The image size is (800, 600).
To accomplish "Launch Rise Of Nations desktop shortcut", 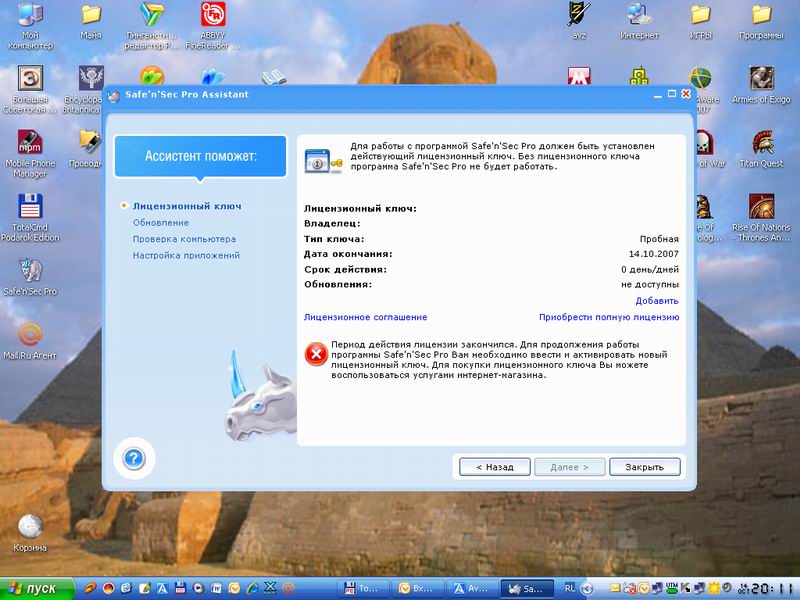I will (761, 218).
